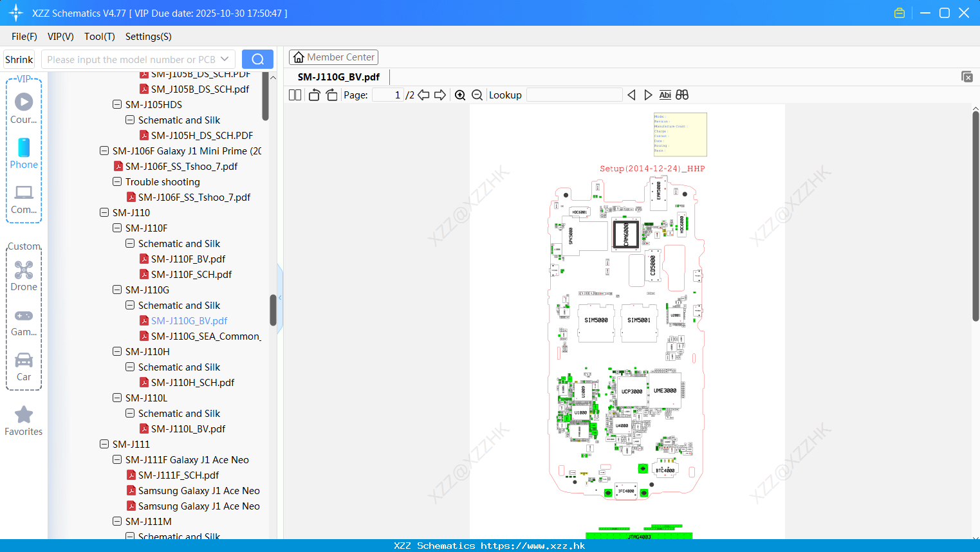Open the Courses play icon in sidebar
The height and width of the screenshot is (552, 980).
[24, 102]
